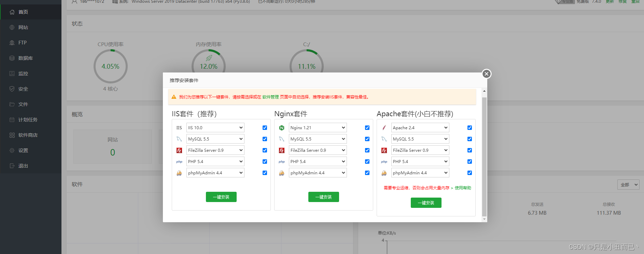644x254 pixels.
Task: Uncheck PHP 5.4 checkbox in IIS套件
Action: tap(265, 162)
